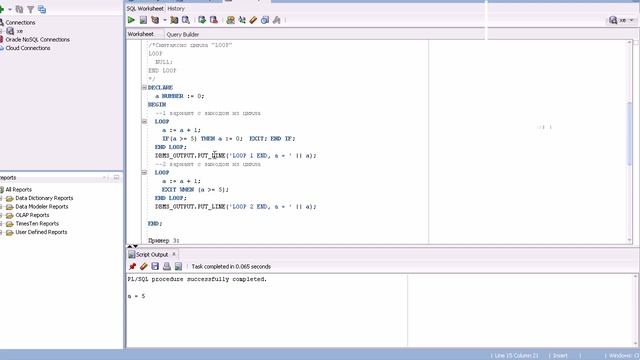Viewport: 640px width, 360px height.
Task: Click the Apply Filter funnel icon
Action: tap(31, 9)
